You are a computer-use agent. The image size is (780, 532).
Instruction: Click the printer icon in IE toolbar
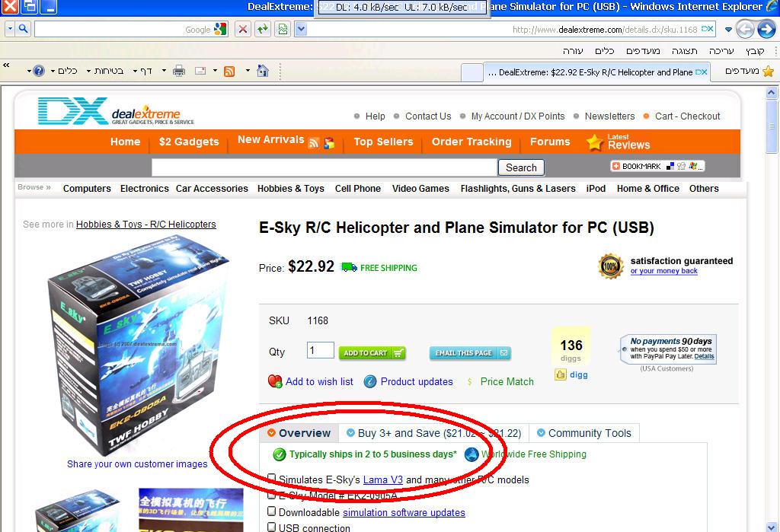coord(179,71)
